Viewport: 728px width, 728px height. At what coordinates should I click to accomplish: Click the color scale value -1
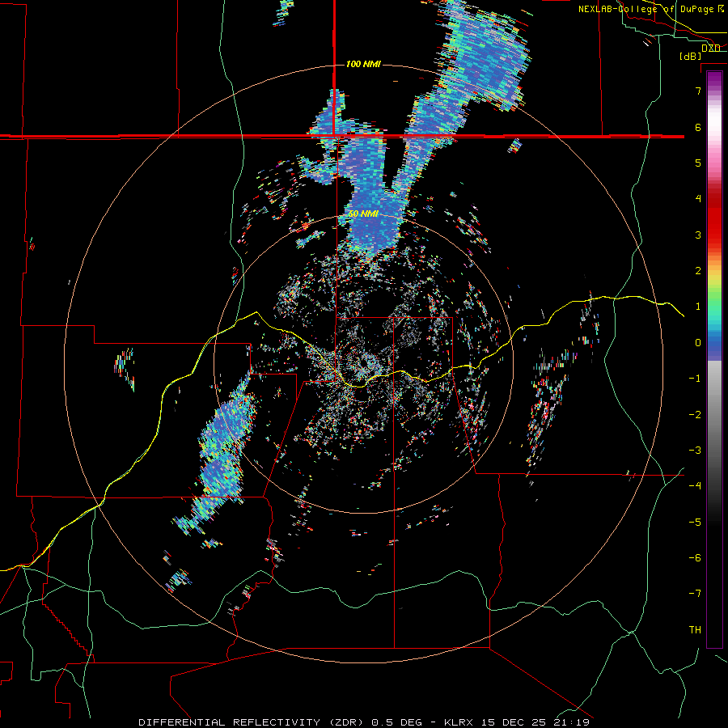click(695, 379)
